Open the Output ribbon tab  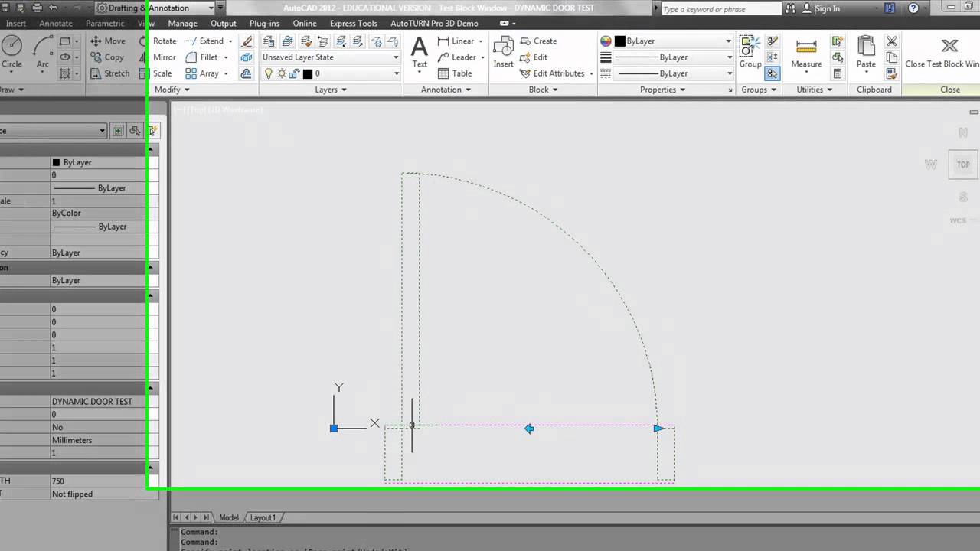pos(224,24)
